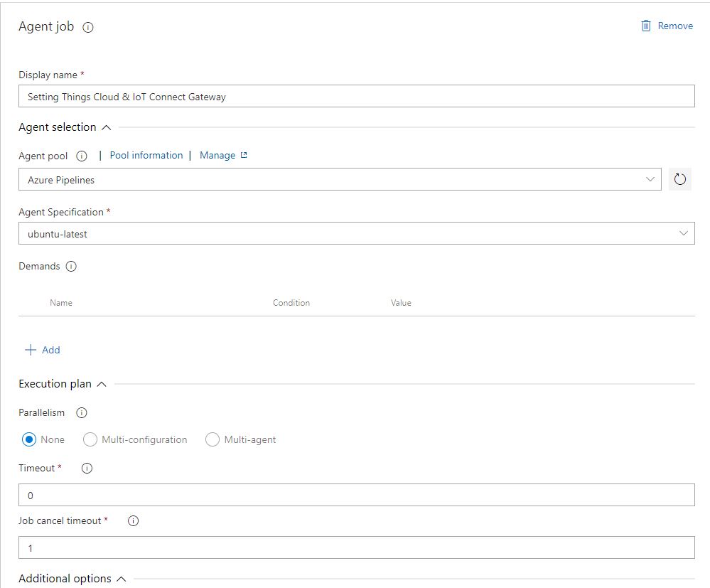Viewport: 710px width, 588px height.
Task: Open the Pool information link
Action: [x=146, y=155]
